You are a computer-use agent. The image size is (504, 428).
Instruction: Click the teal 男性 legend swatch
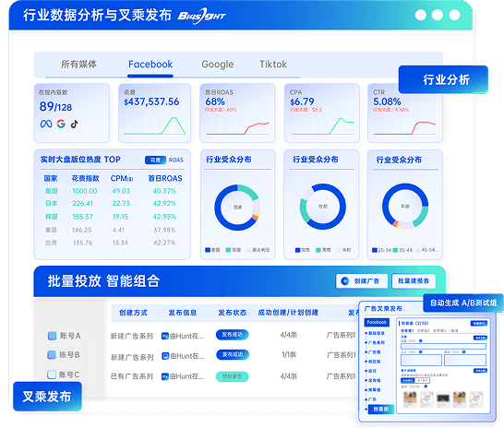318,250
